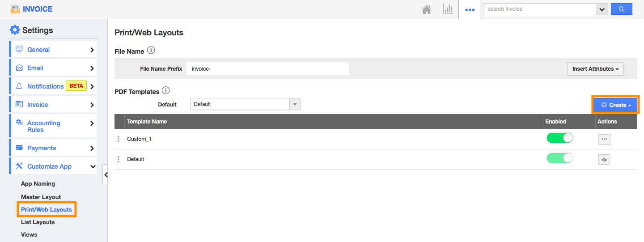The height and width of the screenshot is (242, 644).
Task: Toggle the Default template enabled switch
Action: click(x=560, y=158)
